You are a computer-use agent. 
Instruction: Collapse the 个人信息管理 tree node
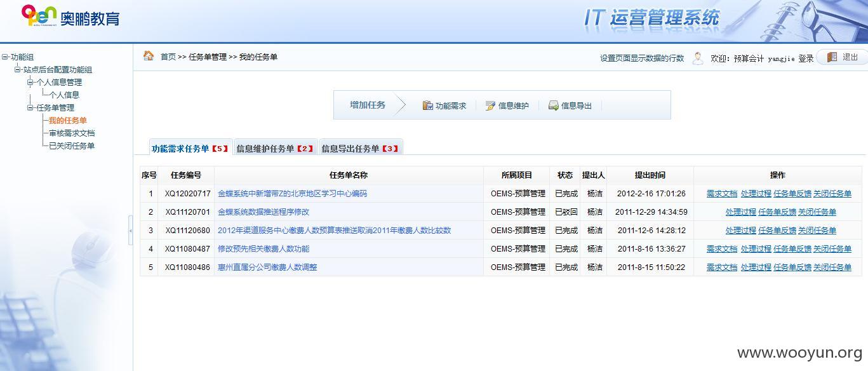(30, 82)
